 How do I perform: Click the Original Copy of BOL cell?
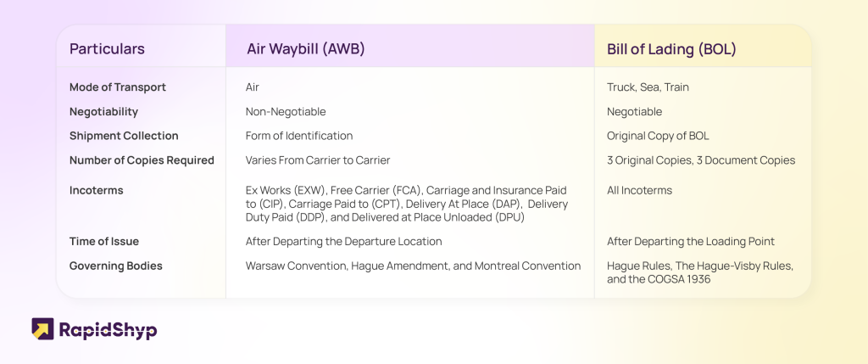658,136
